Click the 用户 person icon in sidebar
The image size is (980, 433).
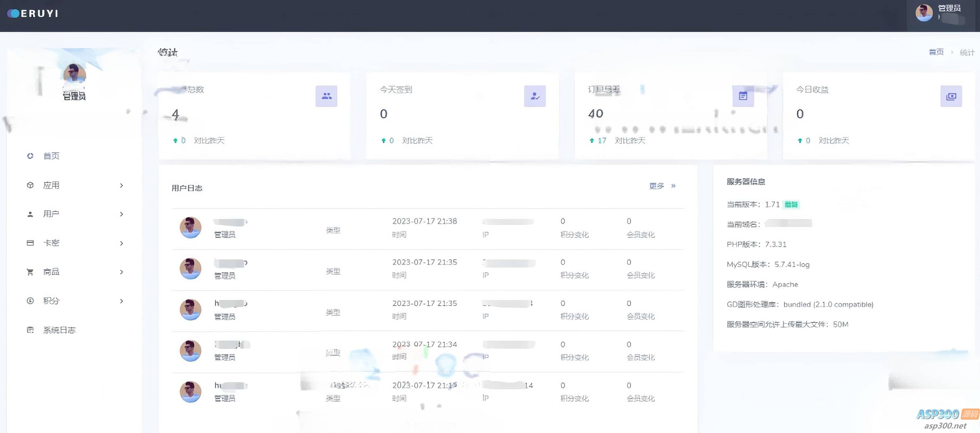click(x=30, y=214)
